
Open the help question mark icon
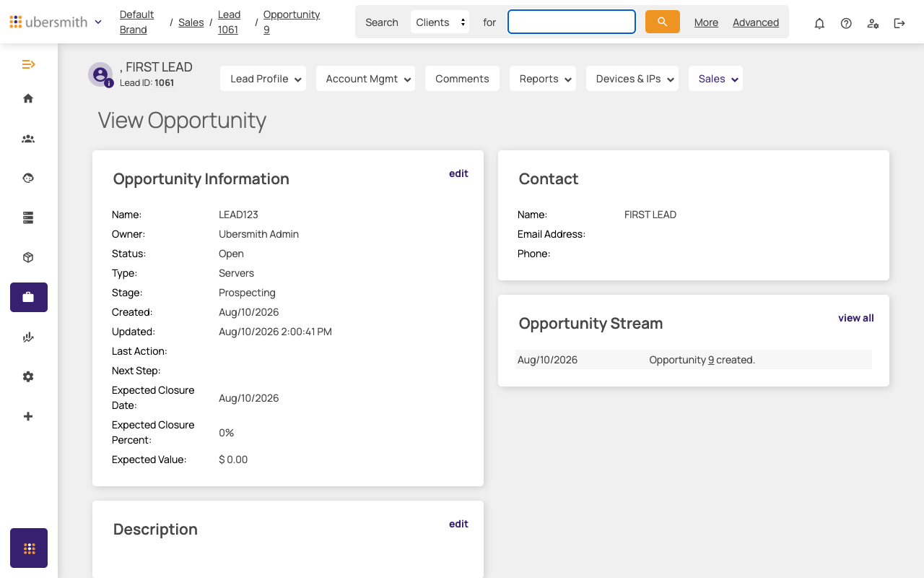tap(846, 23)
